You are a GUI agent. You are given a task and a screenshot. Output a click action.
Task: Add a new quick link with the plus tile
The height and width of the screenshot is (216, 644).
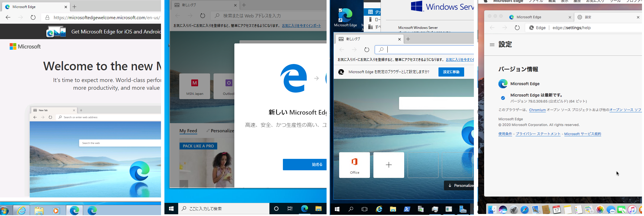pyautogui.click(x=389, y=165)
